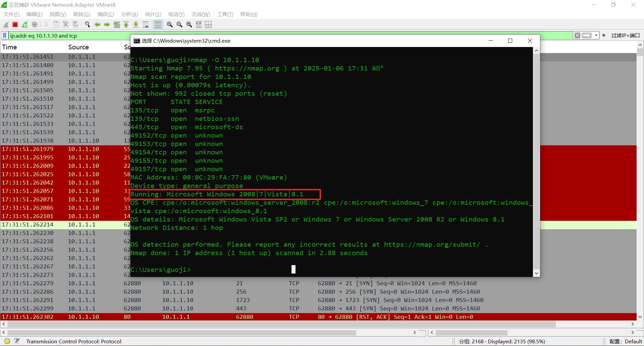Click the open capture file toolbar icon
644x346 pixels.
(x=46, y=24)
